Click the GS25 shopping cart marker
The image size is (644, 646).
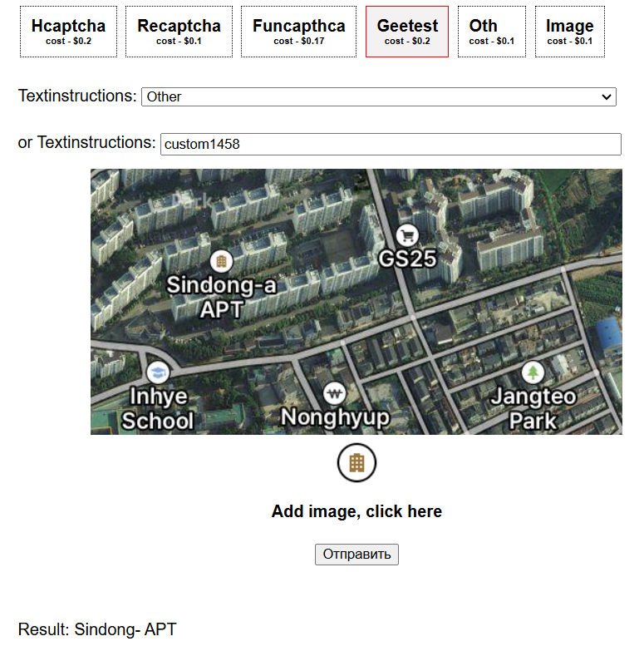pos(407,235)
